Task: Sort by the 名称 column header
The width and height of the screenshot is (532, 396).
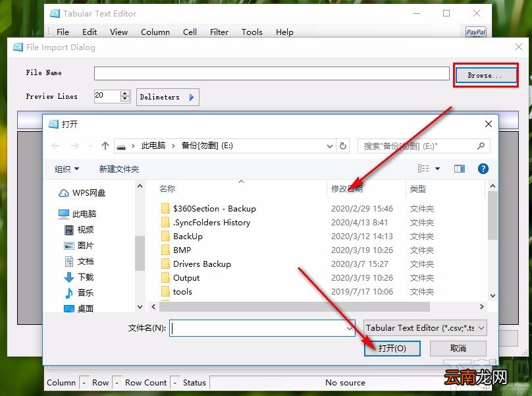Action: 167,189
